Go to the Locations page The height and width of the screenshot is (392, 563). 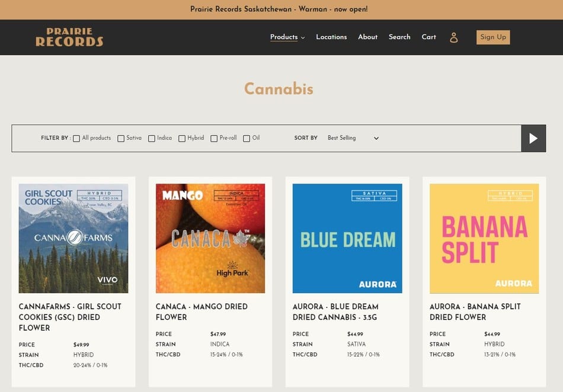click(331, 37)
